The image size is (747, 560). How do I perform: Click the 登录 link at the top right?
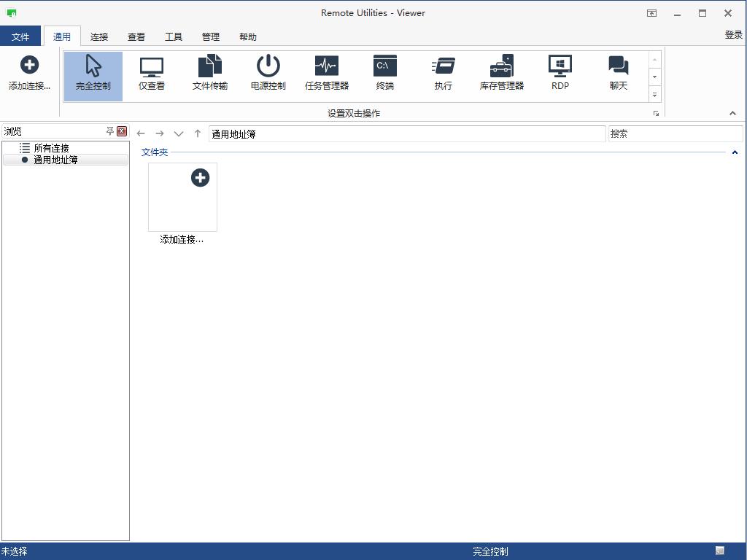point(732,34)
